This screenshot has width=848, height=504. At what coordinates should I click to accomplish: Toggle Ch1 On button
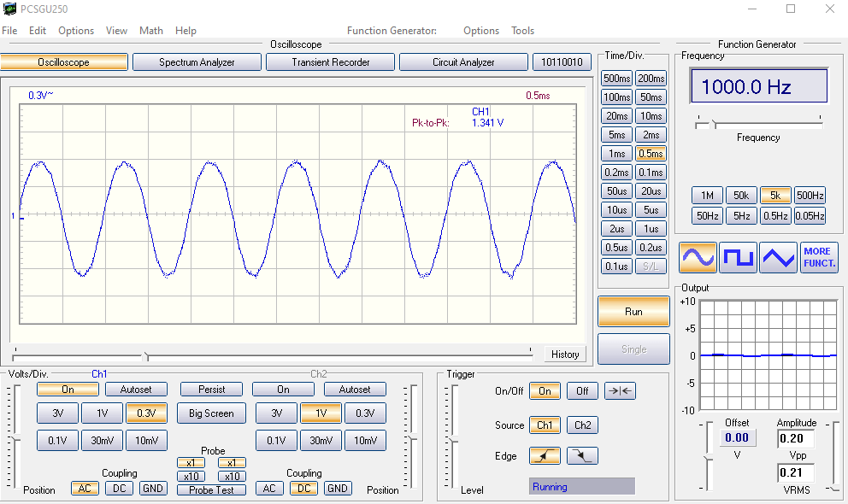(x=68, y=390)
